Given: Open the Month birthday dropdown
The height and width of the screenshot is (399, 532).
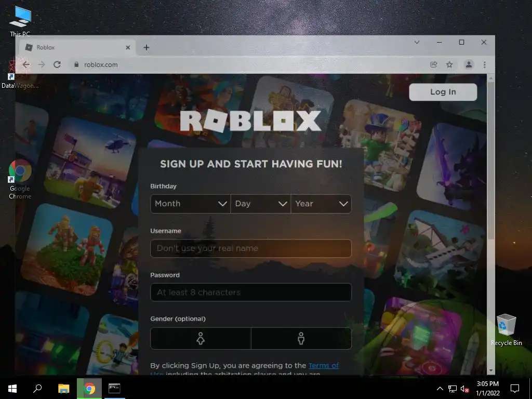Looking at the screenshot, I should click(190, 204).
